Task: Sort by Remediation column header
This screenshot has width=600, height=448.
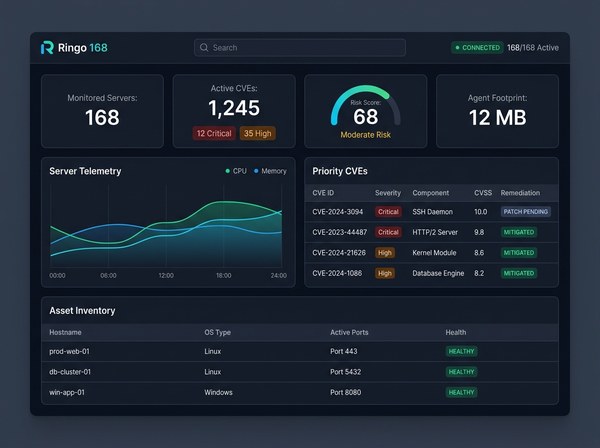Action: click(520, 193)
